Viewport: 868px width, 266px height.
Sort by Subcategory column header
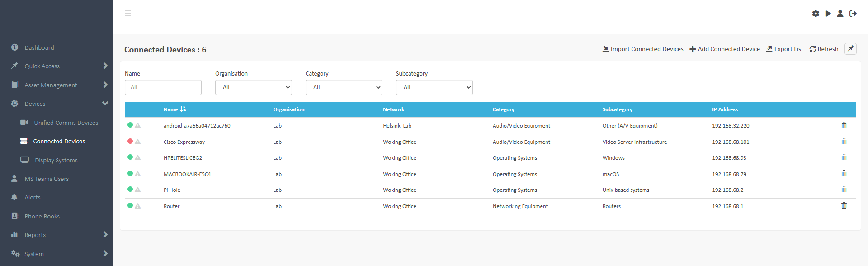pyautogui.click(x=618, y=109)
